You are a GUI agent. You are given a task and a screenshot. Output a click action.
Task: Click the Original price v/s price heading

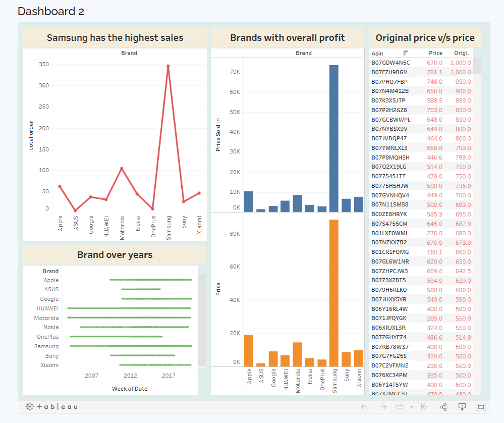tap(425, 38)
